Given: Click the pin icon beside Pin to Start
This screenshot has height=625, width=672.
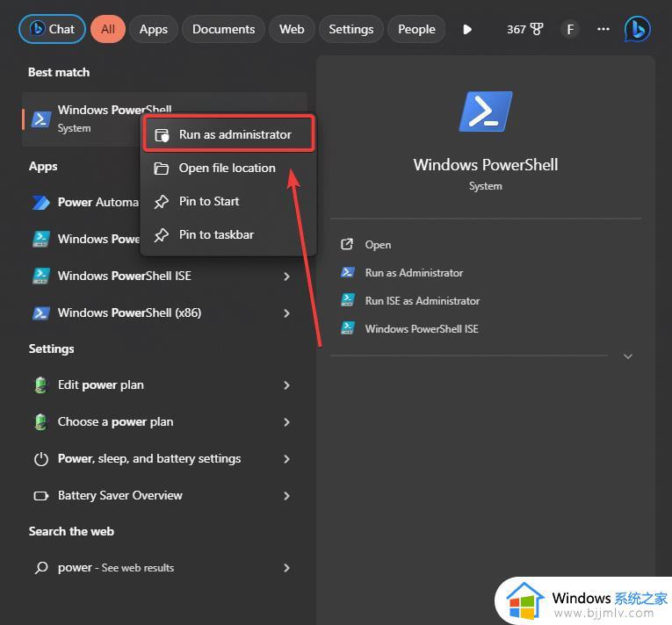Looking at the screenshot, I should point(161,202).
